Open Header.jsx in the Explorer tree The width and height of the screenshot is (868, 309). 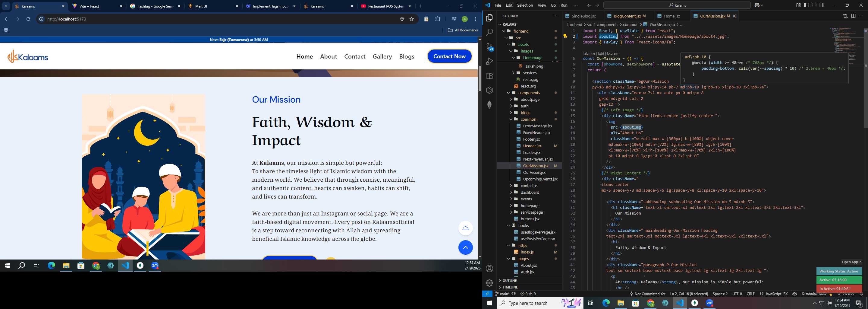532,146
